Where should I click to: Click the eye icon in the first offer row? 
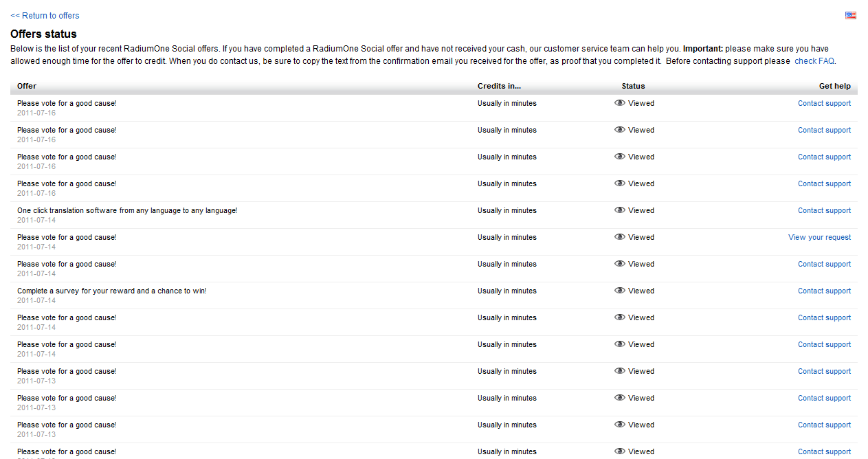(x=619, y=103)
